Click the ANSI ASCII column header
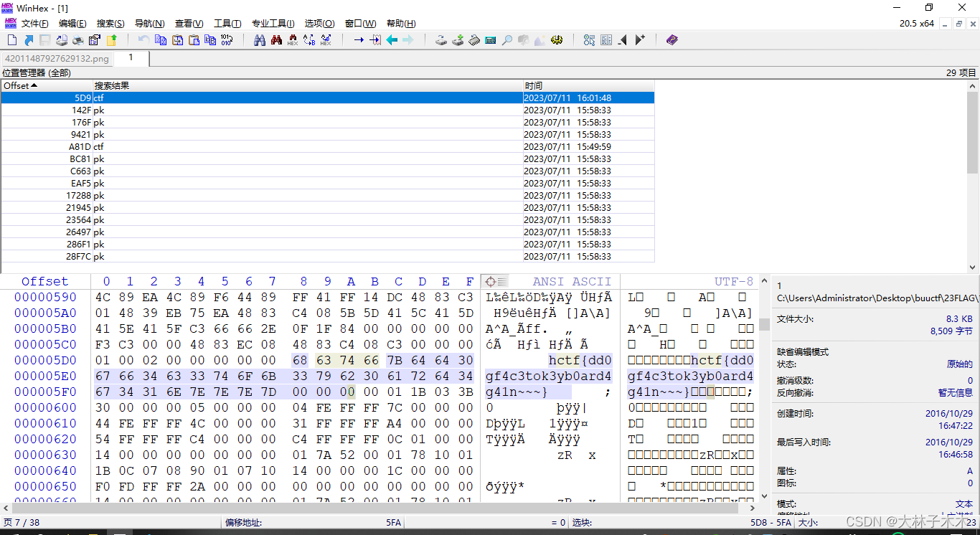The image size is (980, 535). pos(572,282)
